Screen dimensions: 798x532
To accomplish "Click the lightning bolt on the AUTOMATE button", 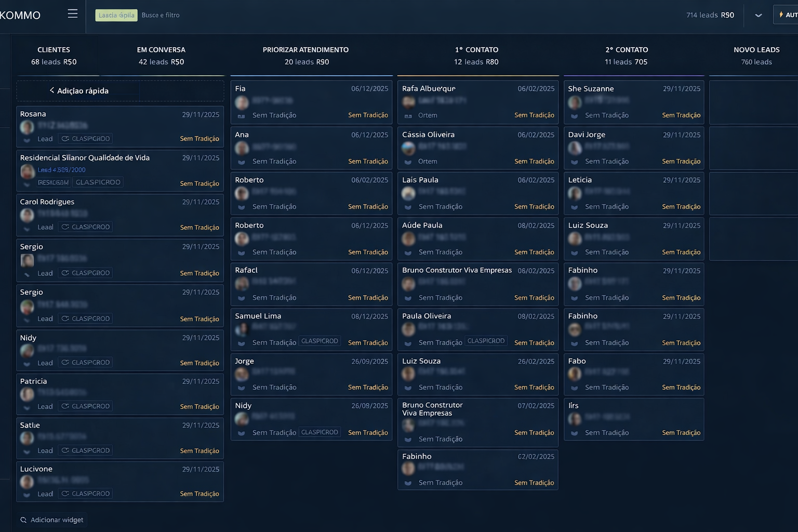I will [x=781, y=14].
